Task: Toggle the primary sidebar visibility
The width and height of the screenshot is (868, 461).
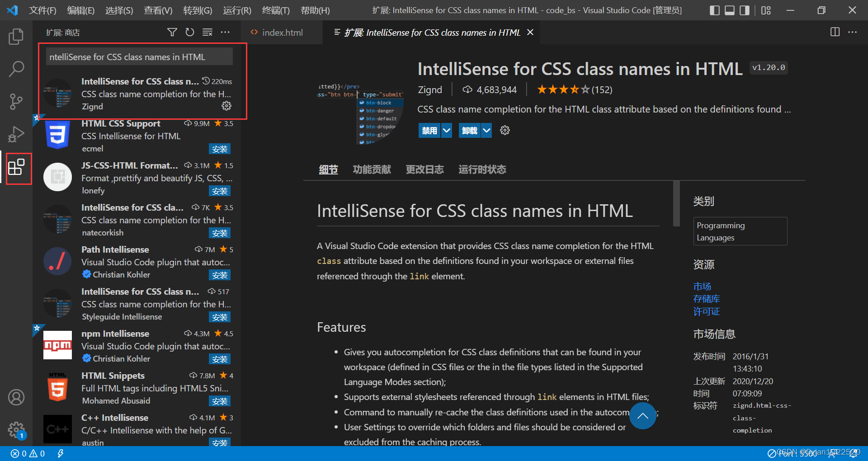Action: pos(714,10)
